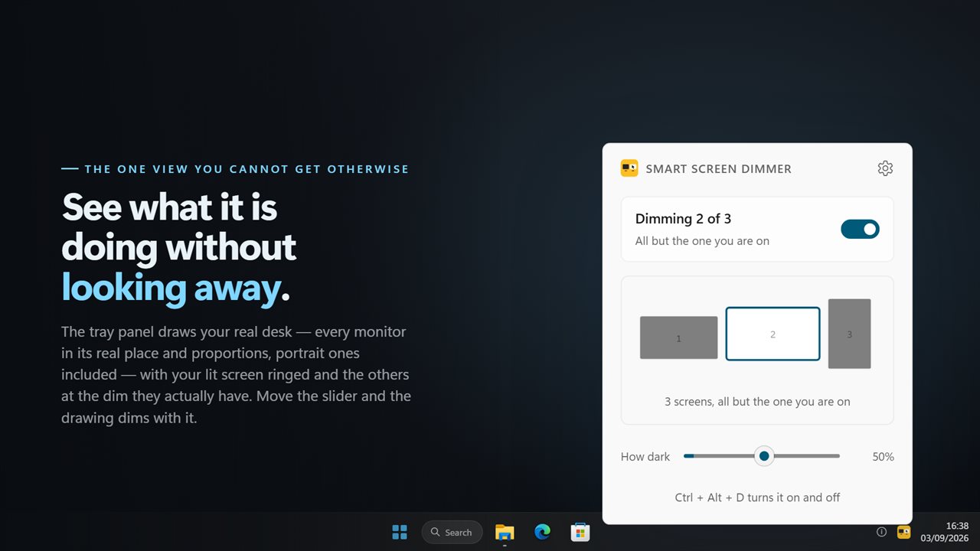Click the "looking away" highlighted headline text
The image size is (980, 551).
pos(171,287)
